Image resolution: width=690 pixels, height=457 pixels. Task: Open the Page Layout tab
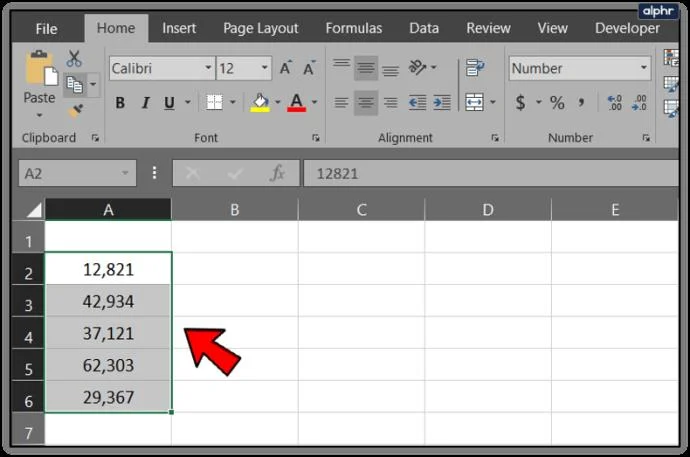[261, 28]
